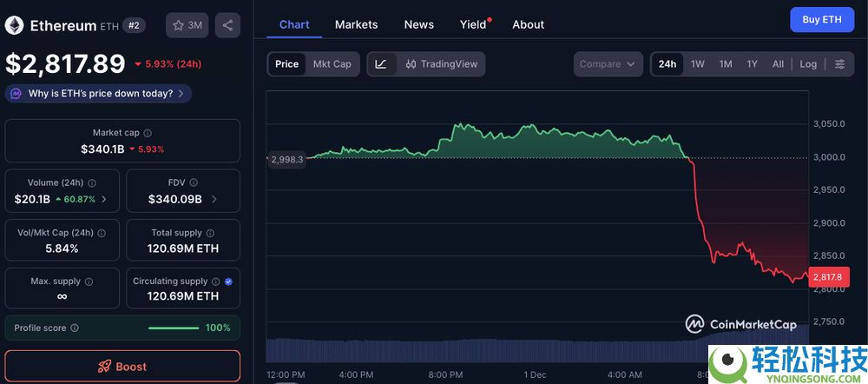Click the $2,817.89 price text
The width and height of the screenshot is (868, 384).
pyautogui.click(x=65, y=63)
